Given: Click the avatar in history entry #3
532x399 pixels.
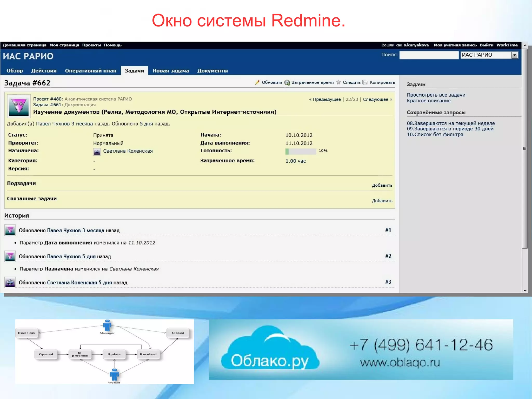Looking at the screenshot, I should (10, 282).
